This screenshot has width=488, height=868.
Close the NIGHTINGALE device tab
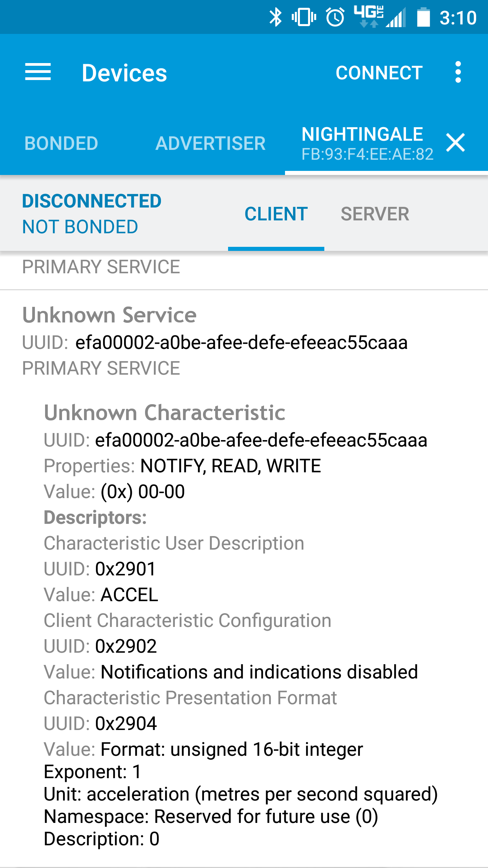(455, 143)
